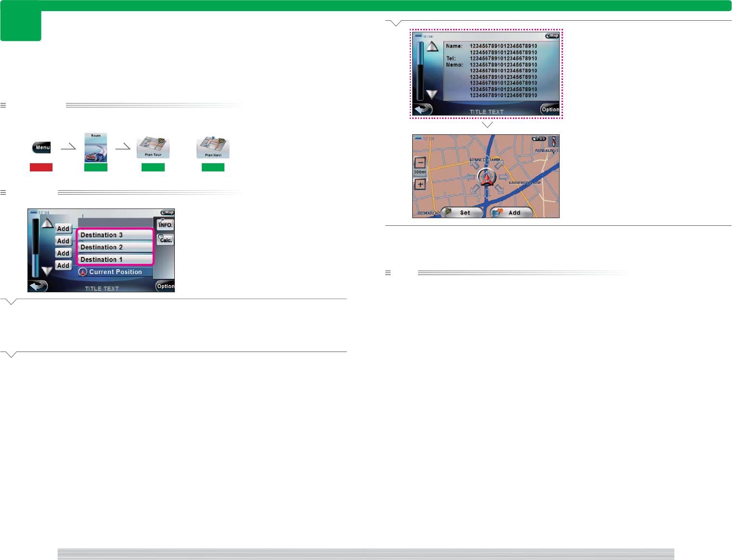Click down arrow in info details screen
732x560 pixels.
432,94
